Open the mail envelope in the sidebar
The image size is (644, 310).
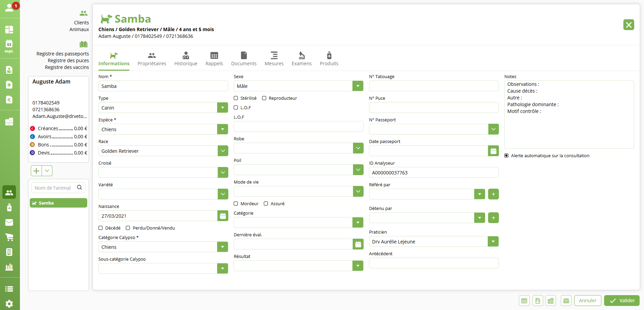[9, 222]
